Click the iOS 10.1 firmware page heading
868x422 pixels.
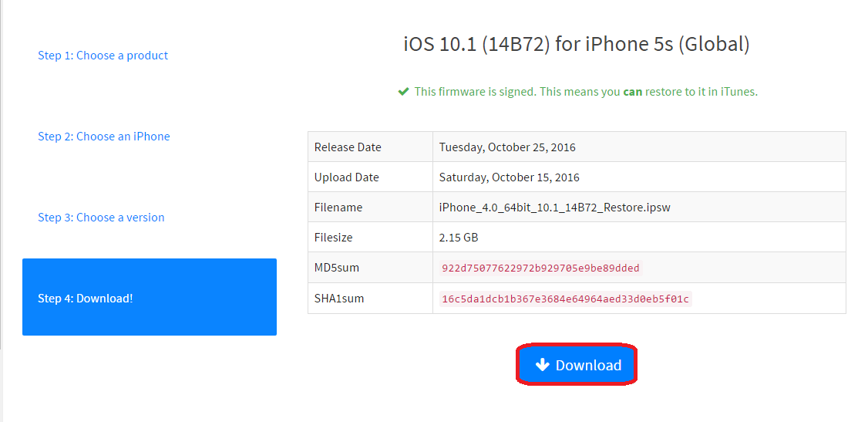coord(577,44)
